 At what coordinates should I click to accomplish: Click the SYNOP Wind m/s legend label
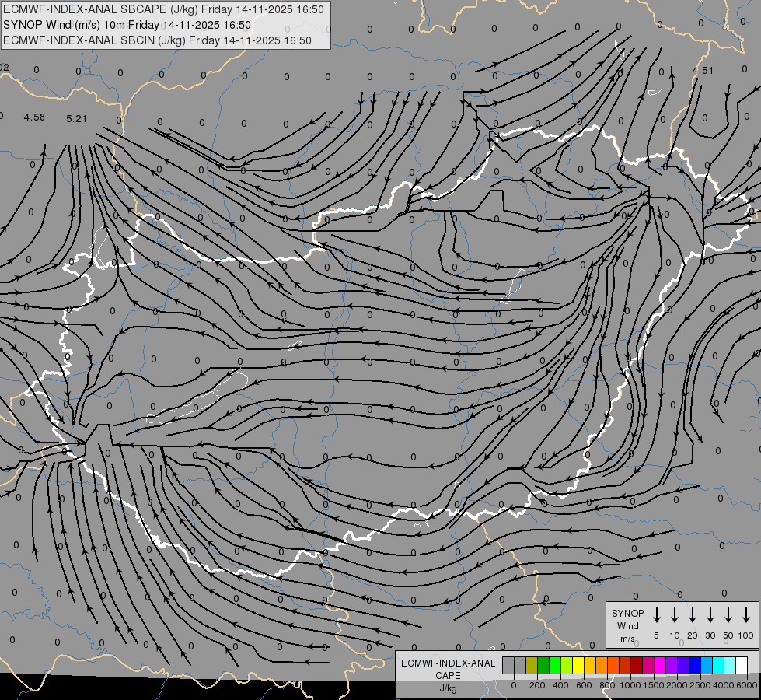click(627, 625)
